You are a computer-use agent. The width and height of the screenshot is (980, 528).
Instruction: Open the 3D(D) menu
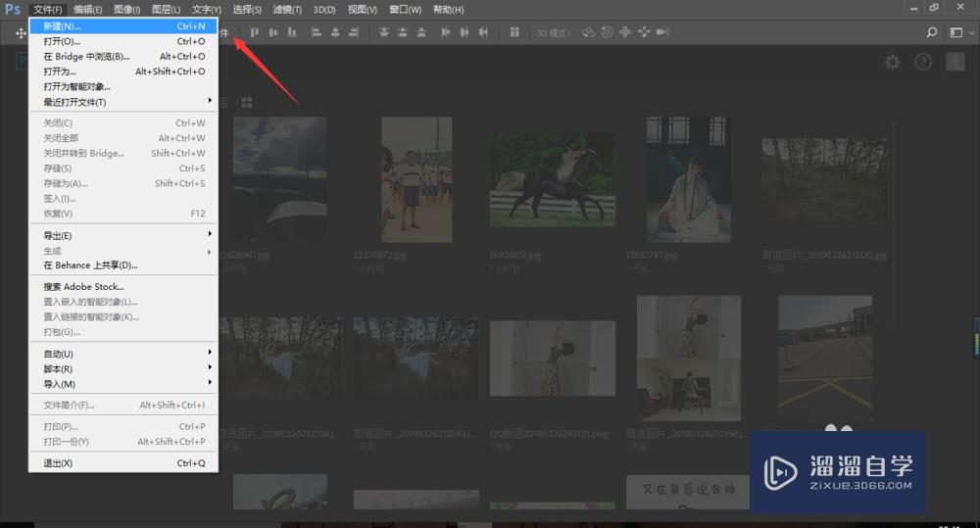[x=324, y=10]
